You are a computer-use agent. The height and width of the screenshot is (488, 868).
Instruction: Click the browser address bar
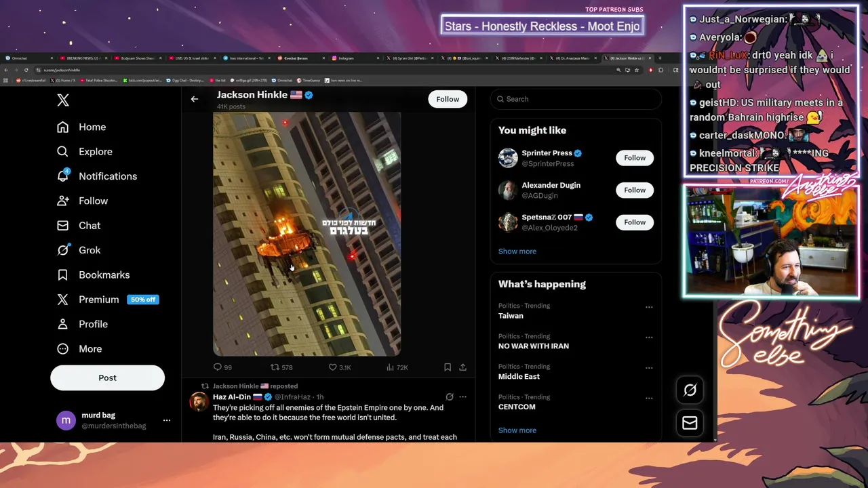[x=325, y=70]
